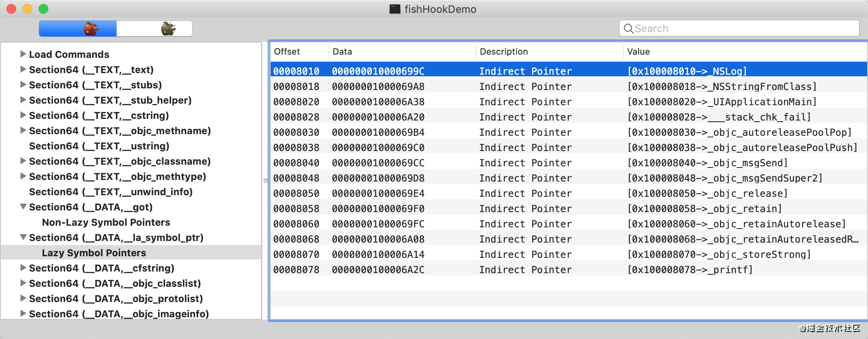Sort by the Value column header

tap(745, 51)
